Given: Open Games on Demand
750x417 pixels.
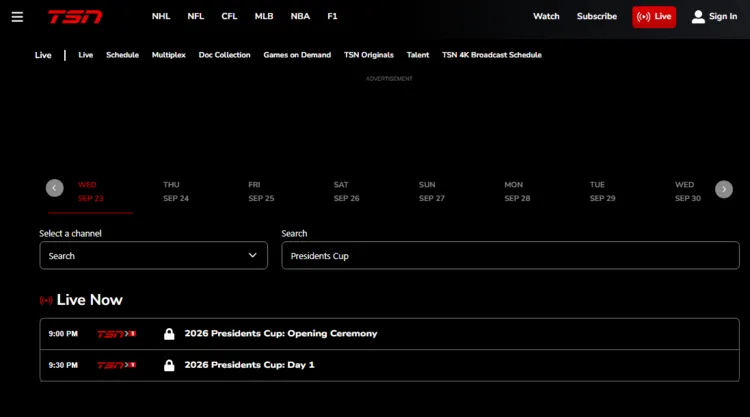Looking at the screenshot, I should (x=297, y=55).
